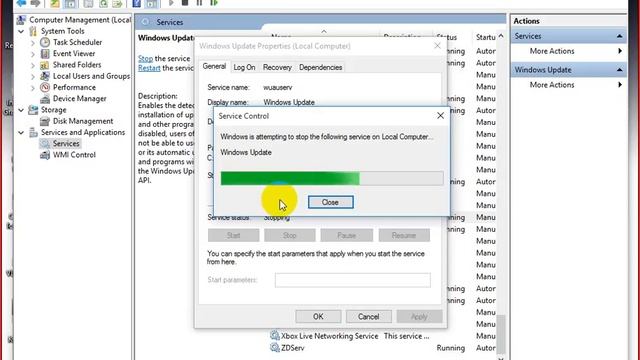Screen dimensions: 640x360
Task: Select the ZDServ service name
Action: [293, 348]
